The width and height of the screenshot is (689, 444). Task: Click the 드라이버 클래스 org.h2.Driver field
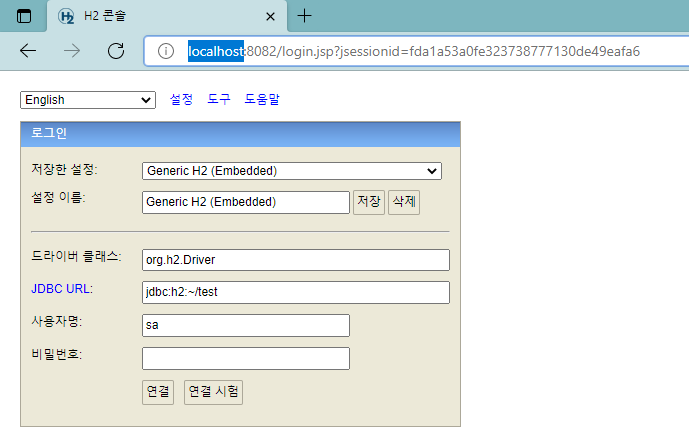[x=296, y=260]
